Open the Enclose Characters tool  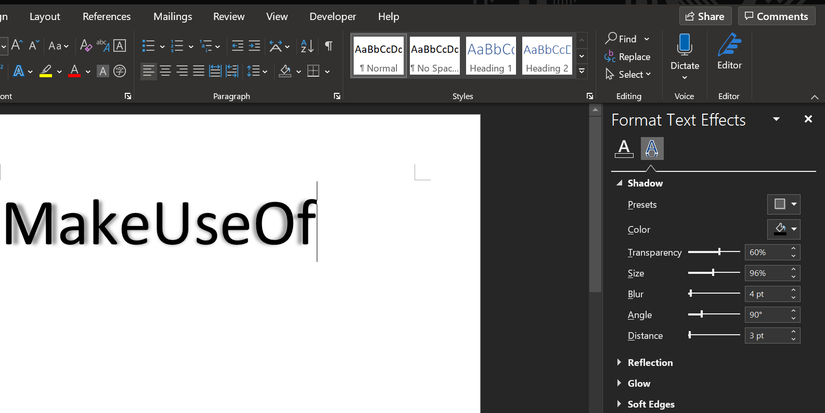pos(119,70)
